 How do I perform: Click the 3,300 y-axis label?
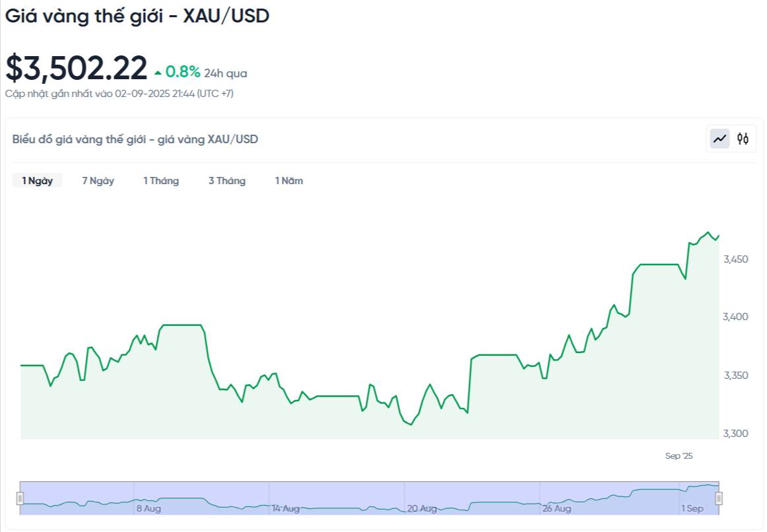(736, 433)
